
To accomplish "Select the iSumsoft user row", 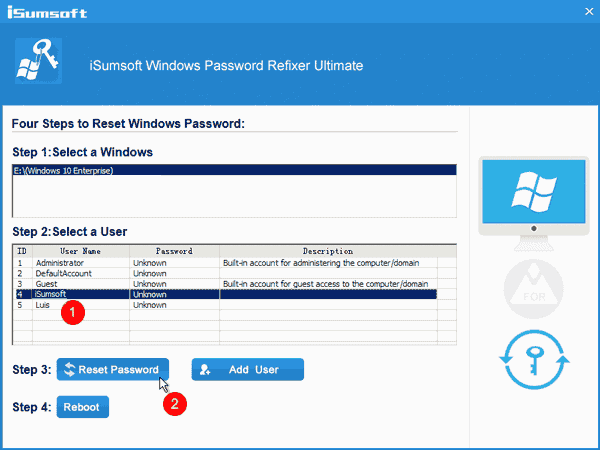I will [x=226, y=294].
